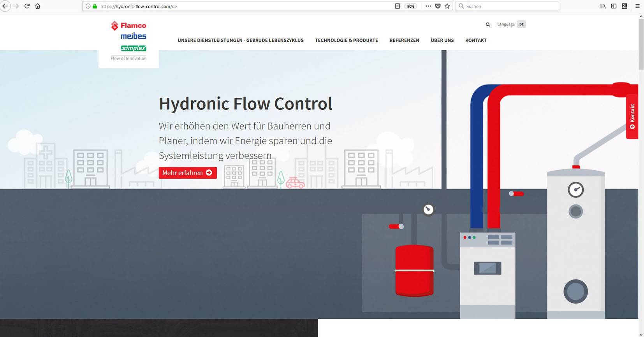Open the DE language dropdown
644x337 pixels.
[x=521, y=24]
